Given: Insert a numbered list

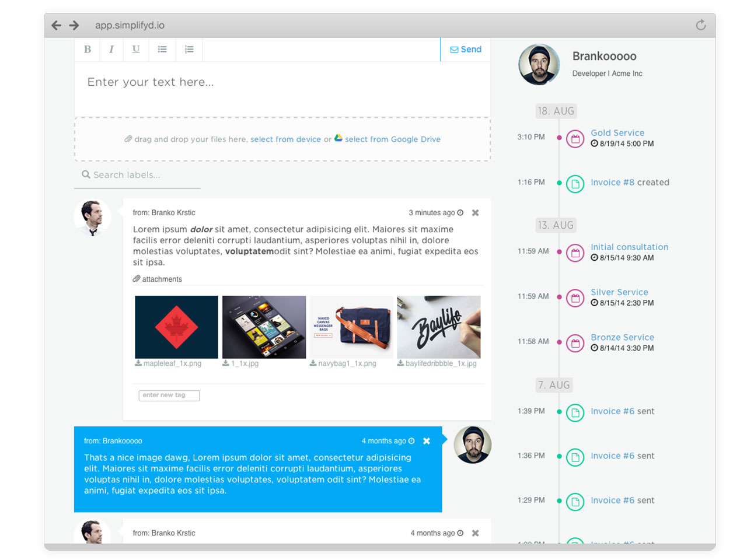Looking at the screenshot, I should pyautogui.click(x=189, y=50).
